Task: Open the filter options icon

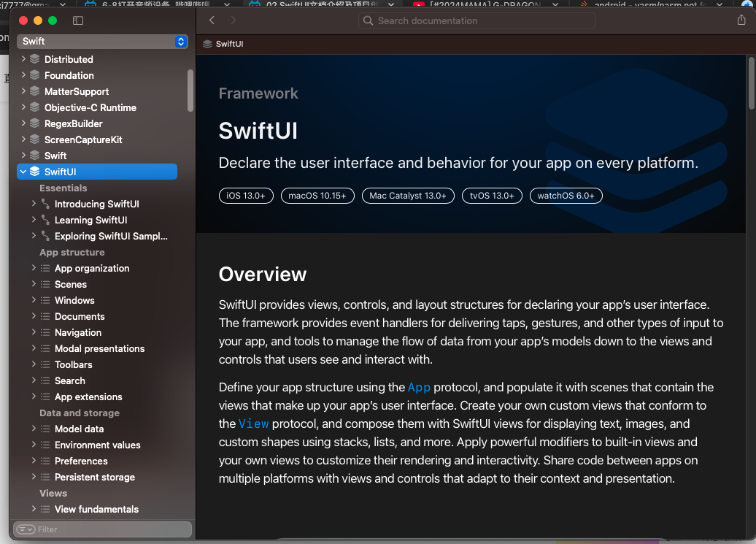Action: [26, 529]
